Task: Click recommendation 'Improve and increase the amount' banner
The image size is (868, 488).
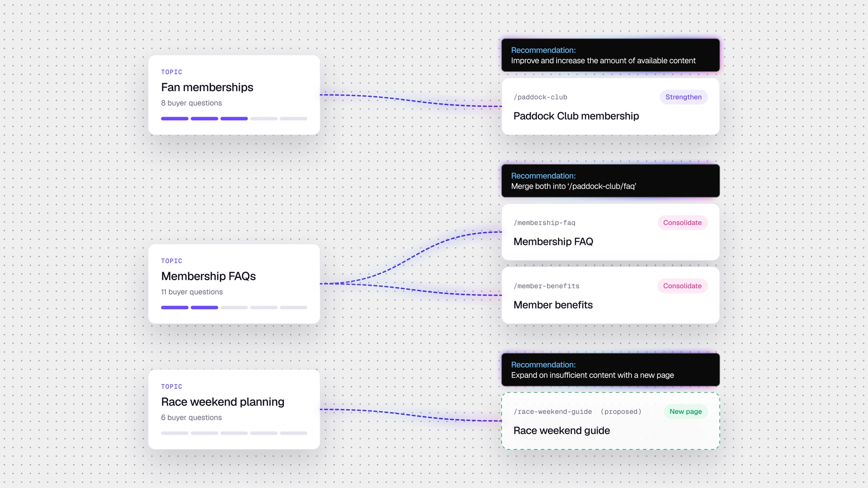Action: [610, 55]
